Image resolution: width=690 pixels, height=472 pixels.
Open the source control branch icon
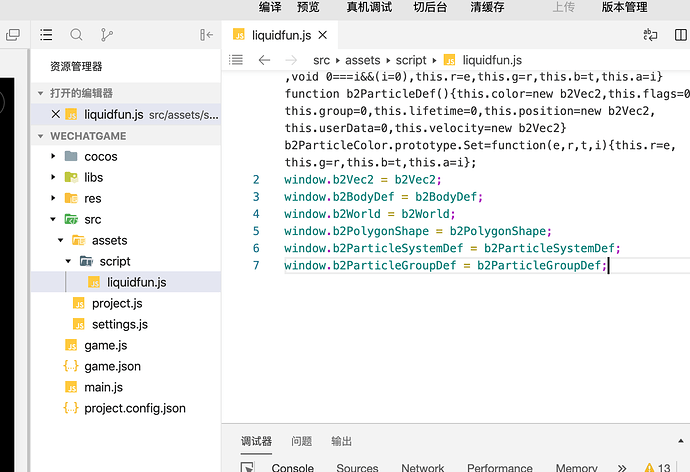pyautogui.click(x=107, y=35)
